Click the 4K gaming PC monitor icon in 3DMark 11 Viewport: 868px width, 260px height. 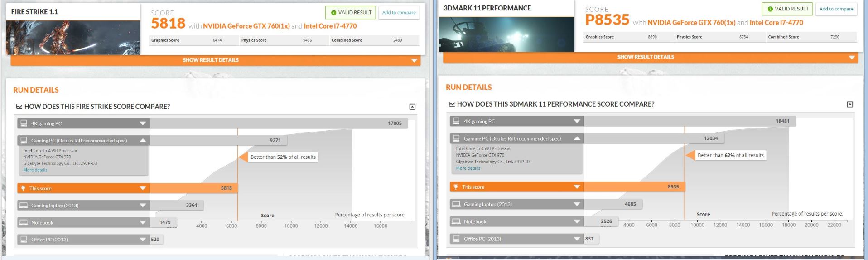[x=456, y=121]
